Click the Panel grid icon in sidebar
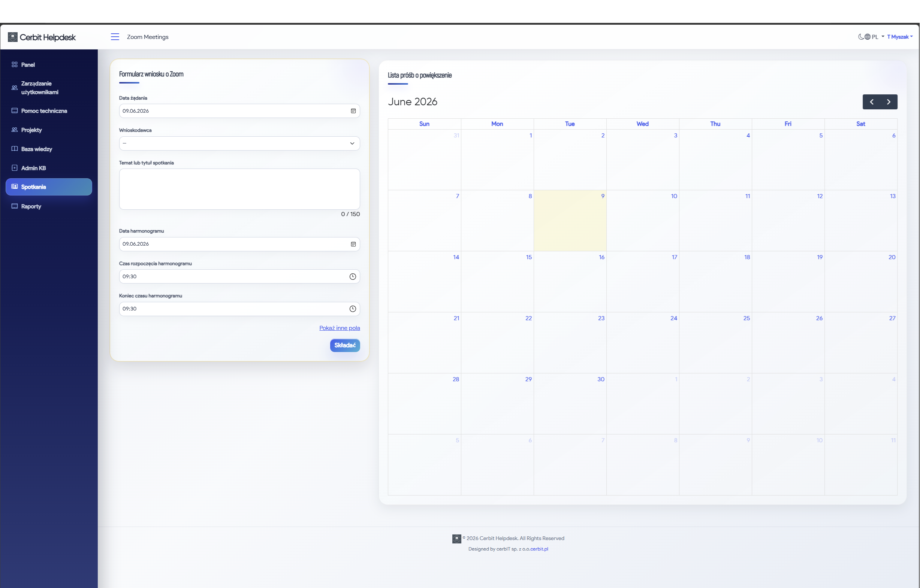 click(15, 64)
